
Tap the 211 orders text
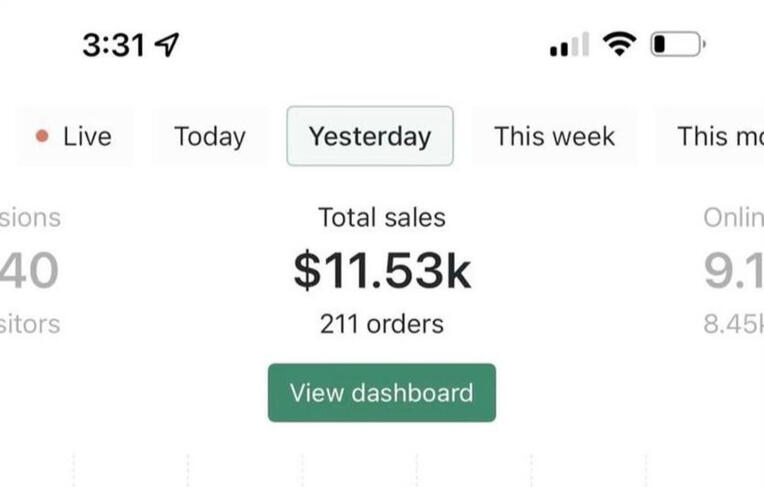click(x=382, y=324)
